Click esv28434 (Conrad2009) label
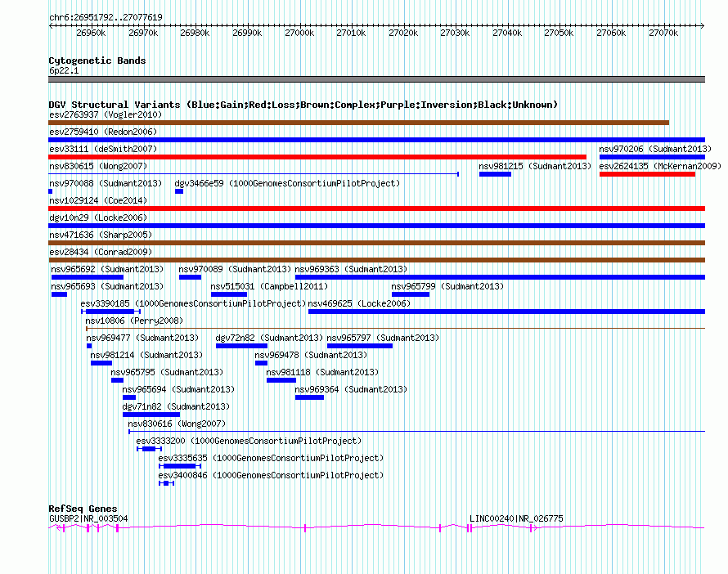Viewport: 728px width, 574px height. point(101,252)
